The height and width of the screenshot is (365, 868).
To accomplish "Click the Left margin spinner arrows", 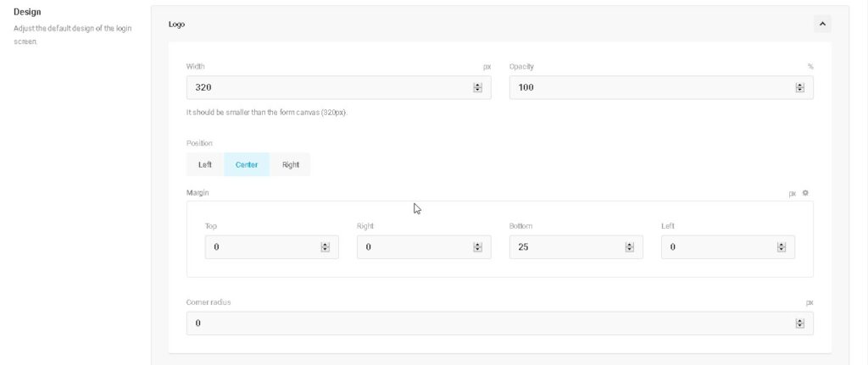I will [x=782, y=247].
